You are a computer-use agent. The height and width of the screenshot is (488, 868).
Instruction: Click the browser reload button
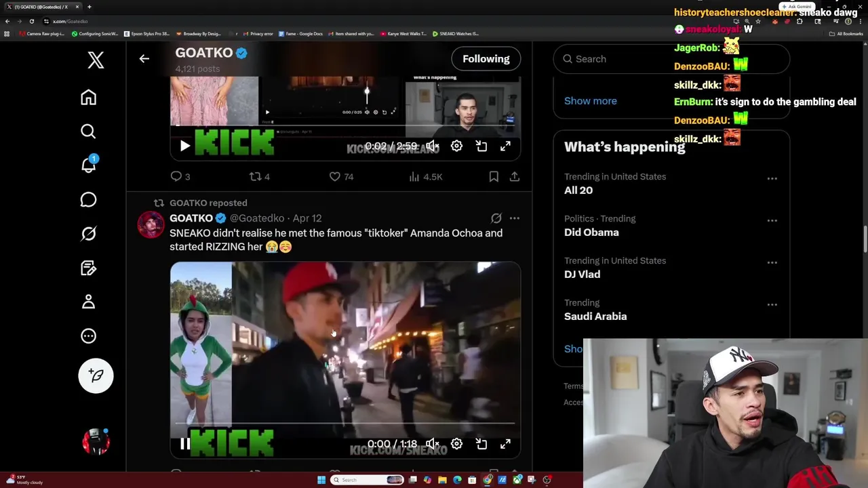[x=31, y=21]
